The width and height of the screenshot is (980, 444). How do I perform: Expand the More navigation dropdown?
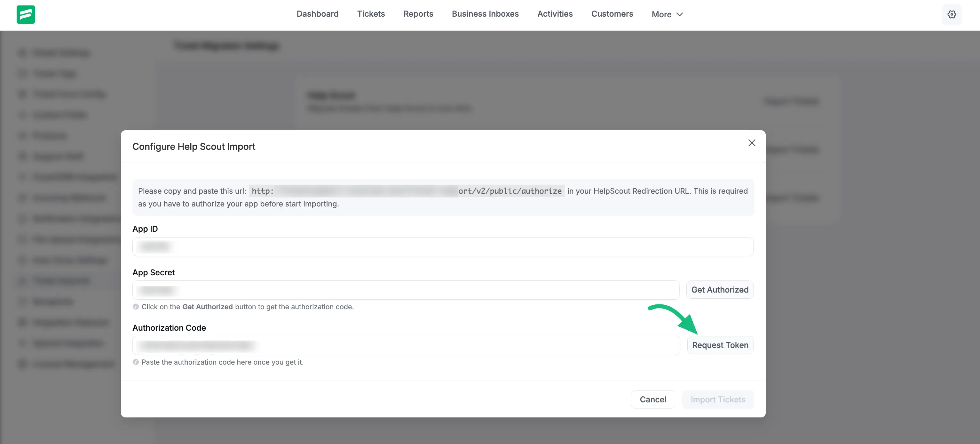pos(667,14)
